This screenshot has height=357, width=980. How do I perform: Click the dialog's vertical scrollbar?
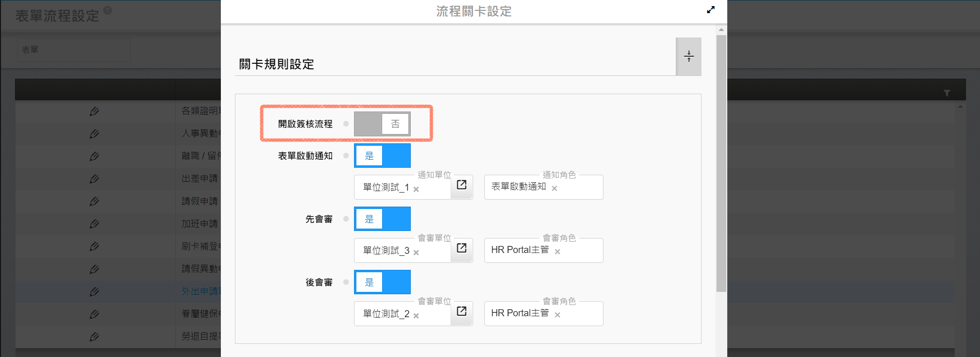tap(721, 164)
